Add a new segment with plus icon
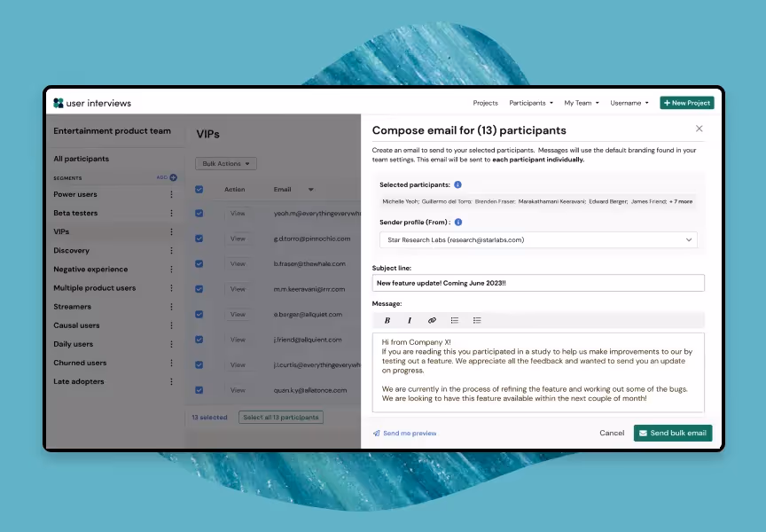The height and width of the screenshot is (532, 766). coord(173,178)
